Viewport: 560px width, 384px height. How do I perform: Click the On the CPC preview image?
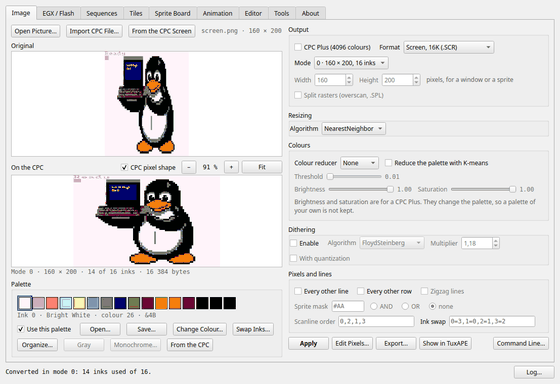(147, 221)
